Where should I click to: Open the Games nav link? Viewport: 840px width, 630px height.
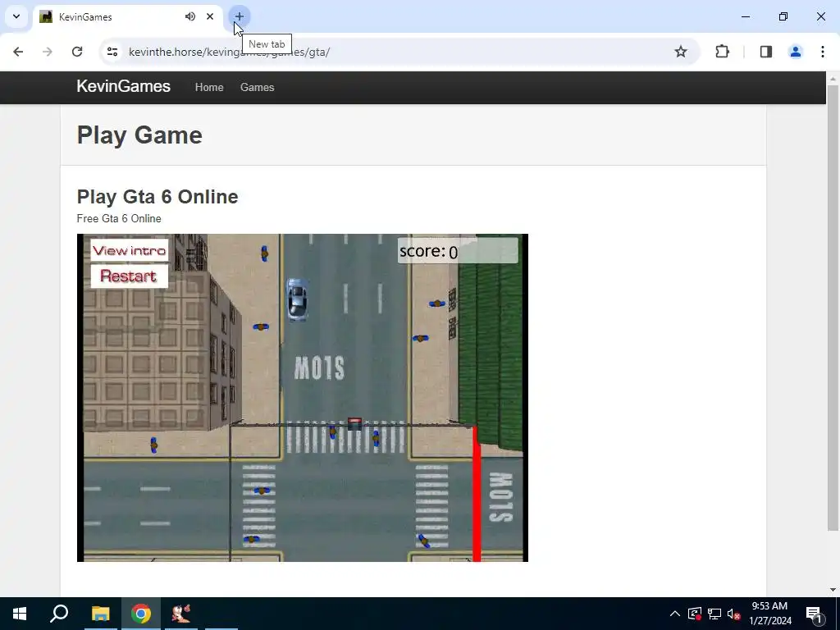pos(257,87)
